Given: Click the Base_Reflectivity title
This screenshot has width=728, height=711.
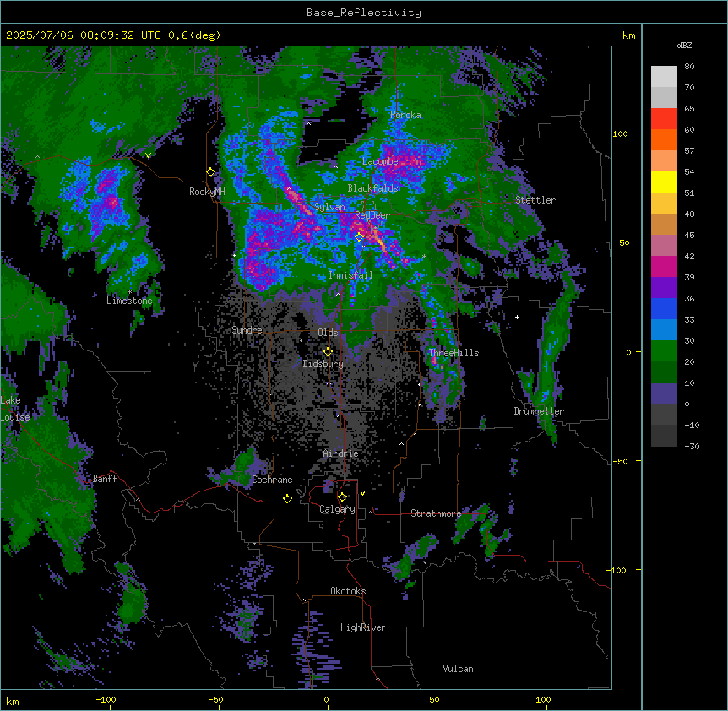Looking at the screenshot, I should tap(364, 13).
